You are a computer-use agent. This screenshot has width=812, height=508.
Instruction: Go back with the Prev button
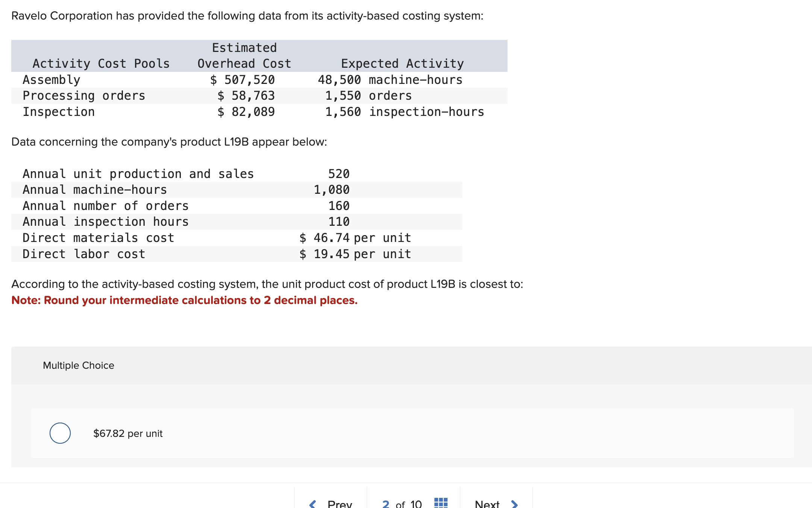point(339,504)
